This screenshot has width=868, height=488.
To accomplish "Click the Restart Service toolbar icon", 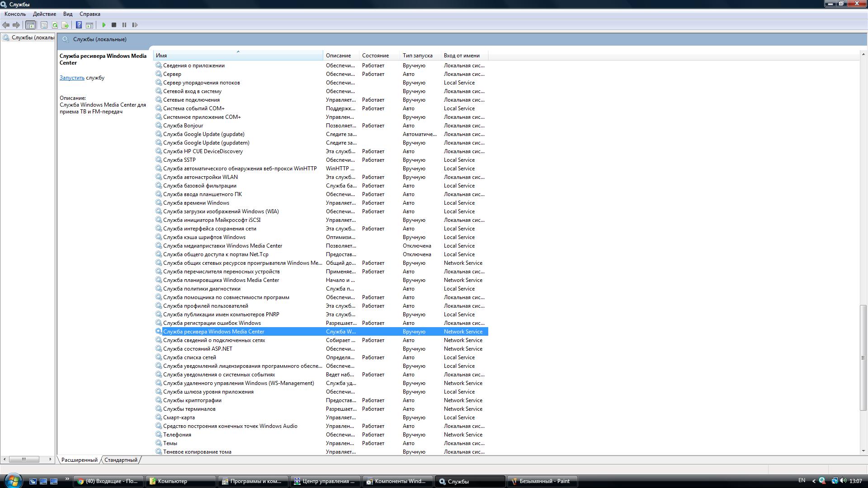I will [x=135, y=25].
